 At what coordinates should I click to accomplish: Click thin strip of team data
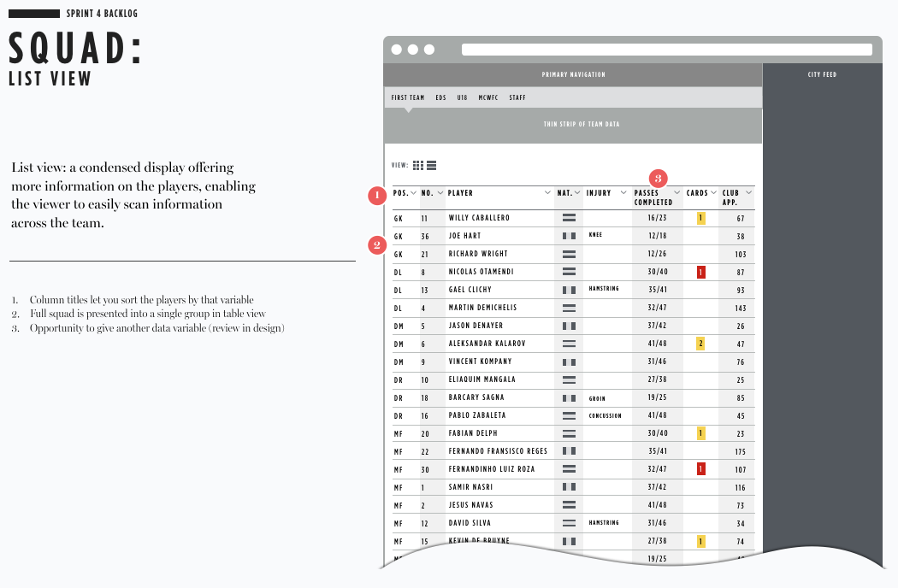(x=573, y=124)
